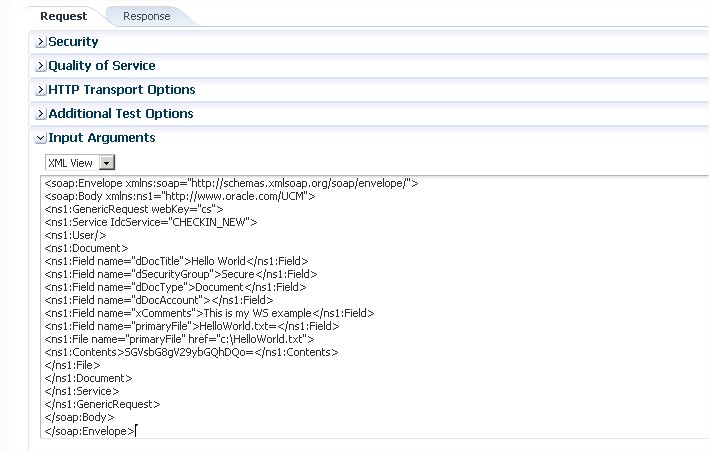Open the XML View dropdown
709x451 pixels.
pyautogui.click(x=108, y=162)
